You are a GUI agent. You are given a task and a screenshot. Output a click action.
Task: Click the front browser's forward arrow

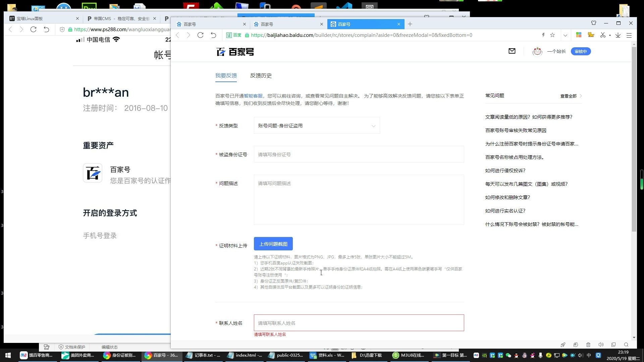(189, 35)
